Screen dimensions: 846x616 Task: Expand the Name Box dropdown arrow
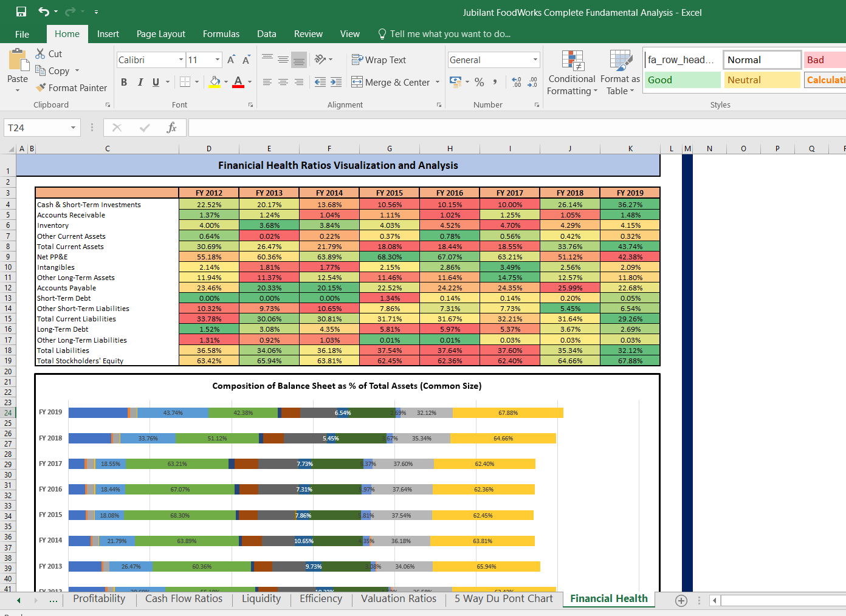point(73,128)
